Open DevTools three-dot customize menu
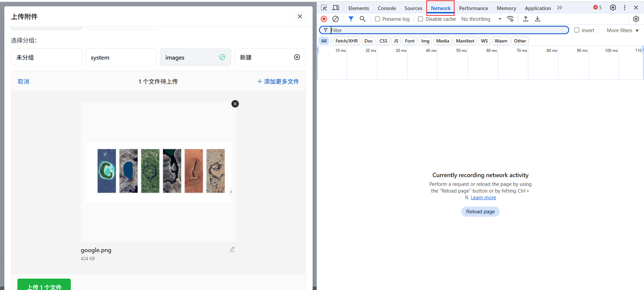 (x=625, y=8)
